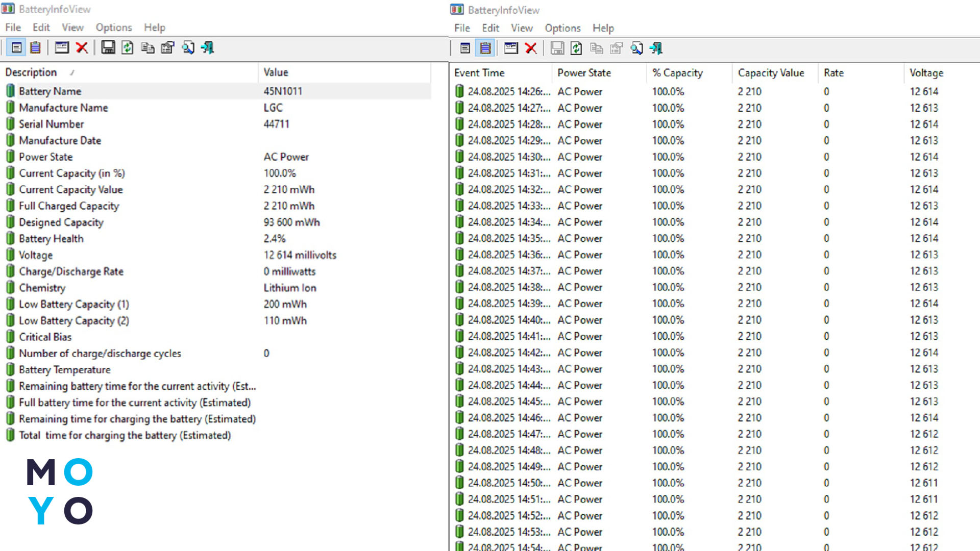Viewport: 980px width, 551px height.
Task: Open the File menu
Action: [x=12, y=27]
